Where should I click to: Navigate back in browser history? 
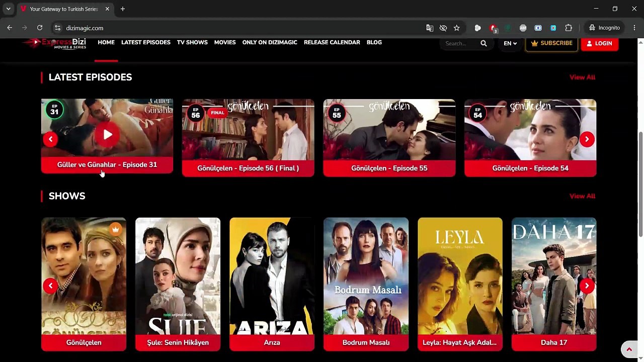[10, 28]
